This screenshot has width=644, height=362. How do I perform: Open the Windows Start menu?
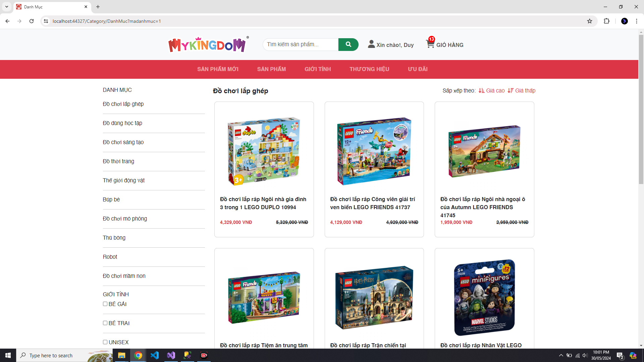(8, 355)
